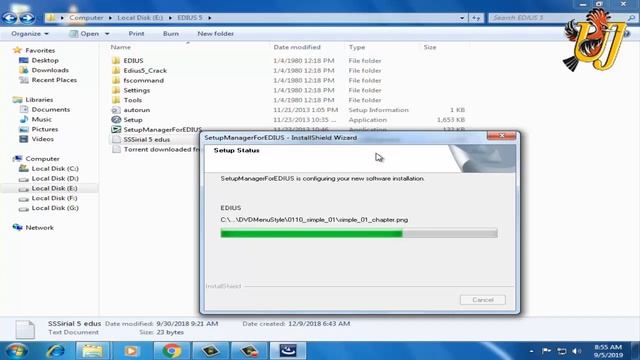The image size is (640, 360).
Task: Select Recent Places in the sidebar
Action: [54, 80]
